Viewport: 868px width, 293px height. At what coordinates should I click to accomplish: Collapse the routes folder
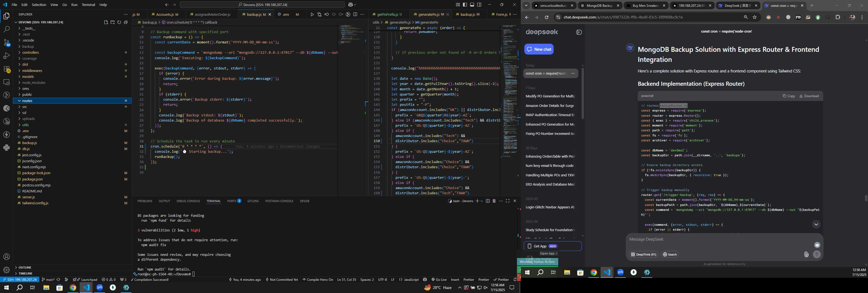[x=72, y=101]
